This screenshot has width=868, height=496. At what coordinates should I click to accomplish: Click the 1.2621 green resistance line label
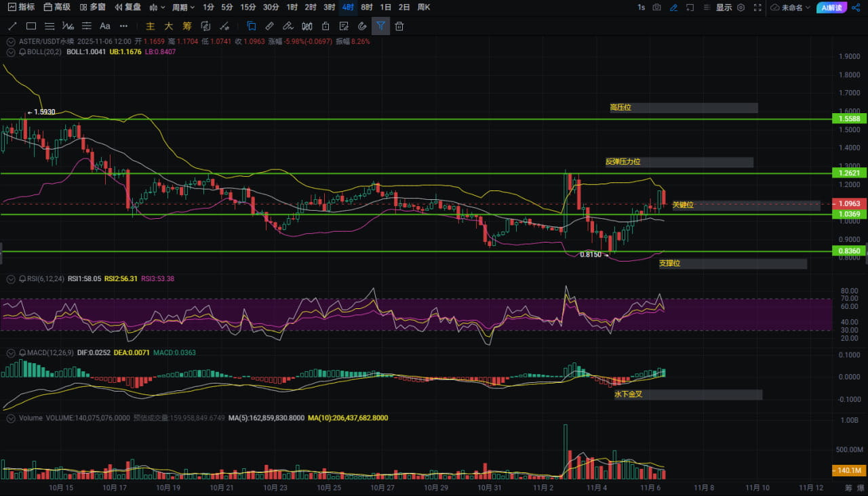849,173
